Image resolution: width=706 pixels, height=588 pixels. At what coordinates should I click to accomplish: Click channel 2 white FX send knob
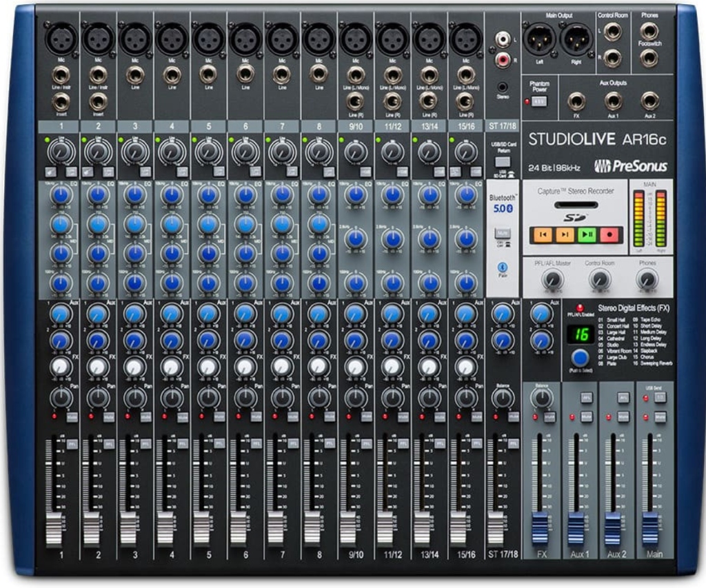(98, 367)
